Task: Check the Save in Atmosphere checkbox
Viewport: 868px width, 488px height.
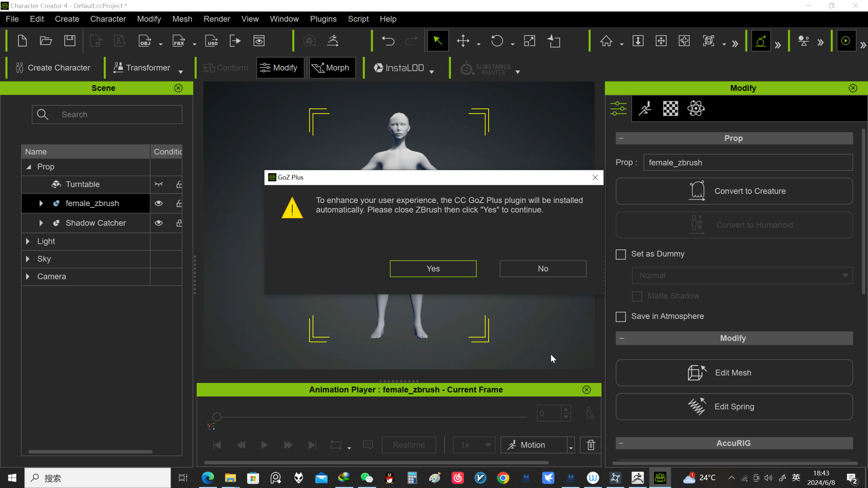Action: (621, 317)
